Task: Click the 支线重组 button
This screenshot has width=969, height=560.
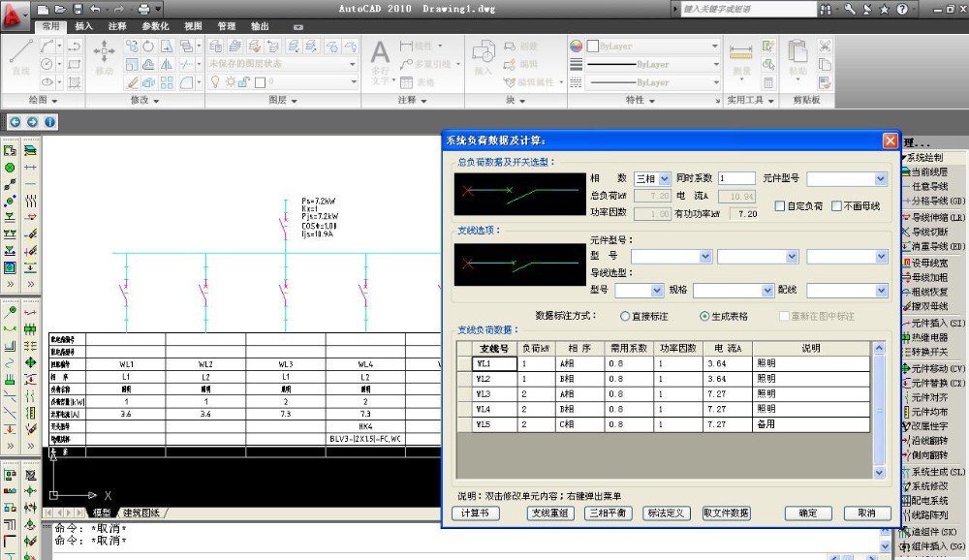Action: (x=550, y=513)
